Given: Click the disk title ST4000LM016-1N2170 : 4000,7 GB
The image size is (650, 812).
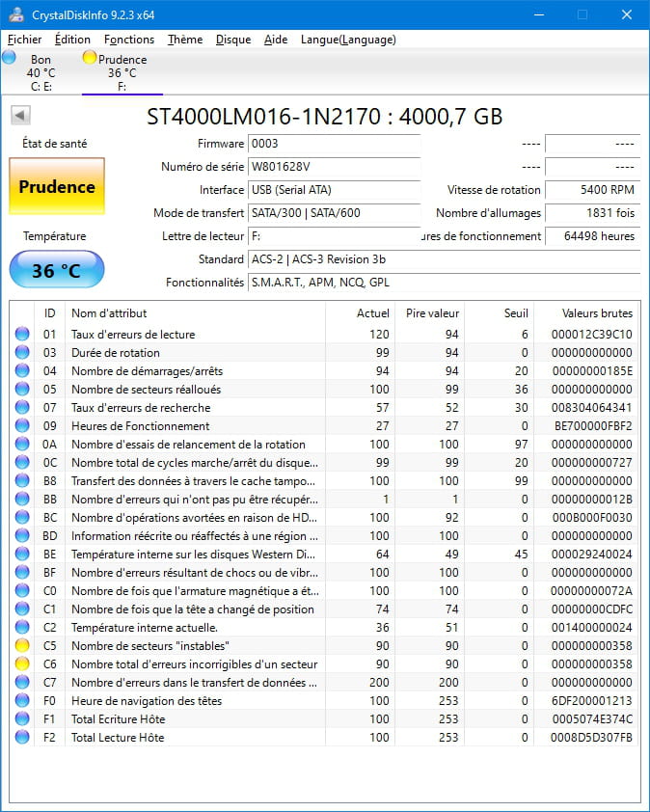Looking at the screenshot, I should pos(325,117).
